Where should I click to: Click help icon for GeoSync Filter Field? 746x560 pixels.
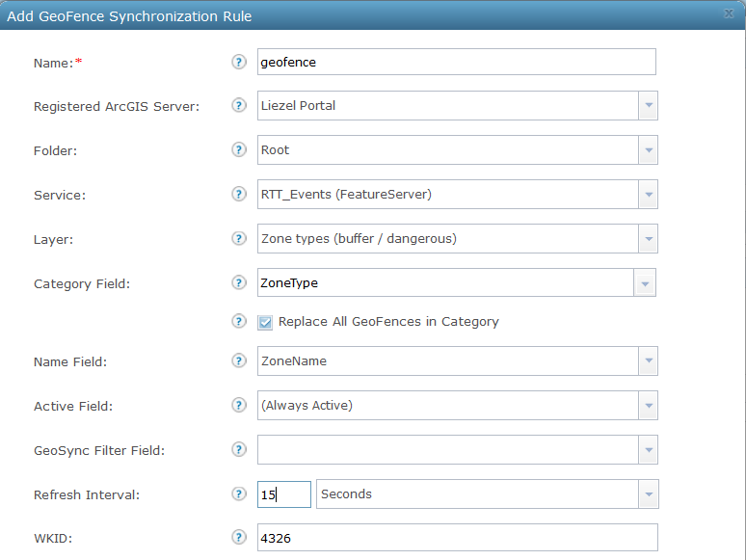point(239,449)
